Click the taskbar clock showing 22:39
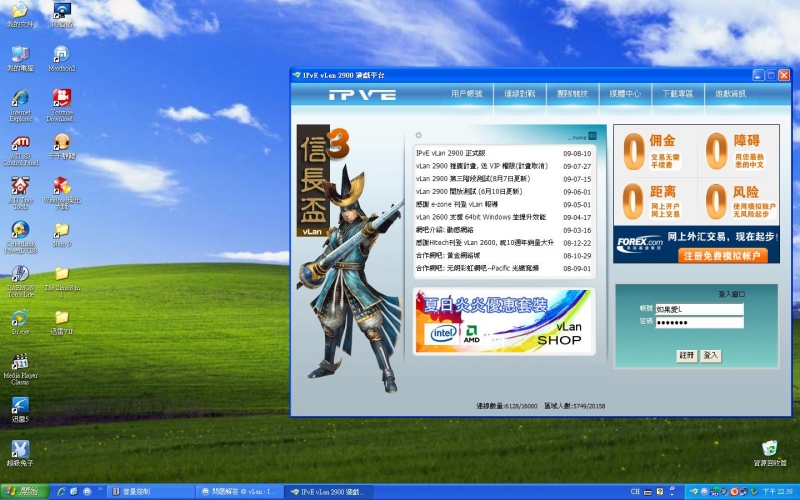 777,492
